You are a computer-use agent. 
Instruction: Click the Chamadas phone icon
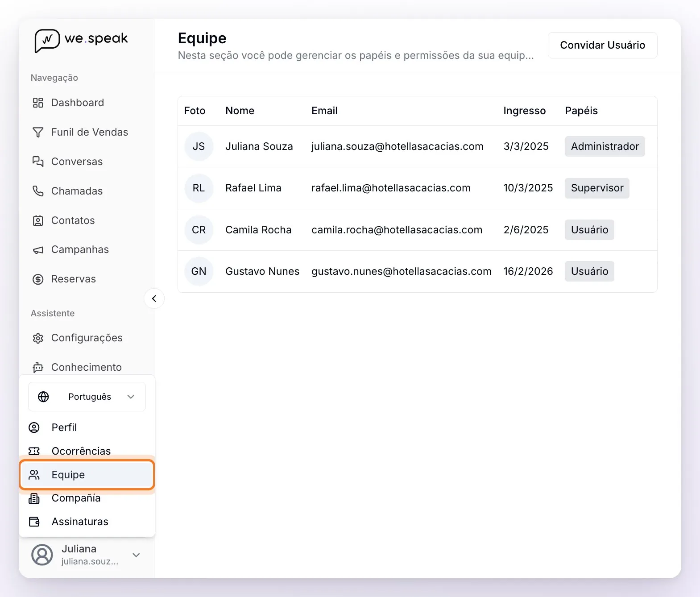pos(38,191)
